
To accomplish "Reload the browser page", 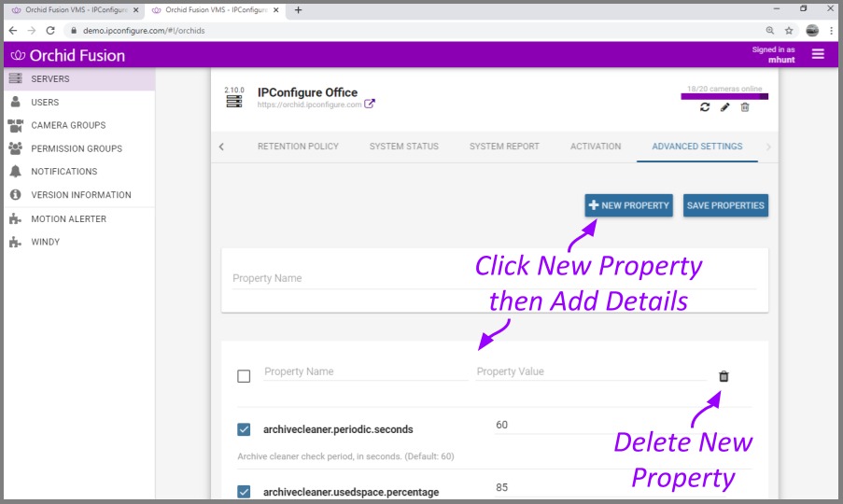I will (50, 31).
